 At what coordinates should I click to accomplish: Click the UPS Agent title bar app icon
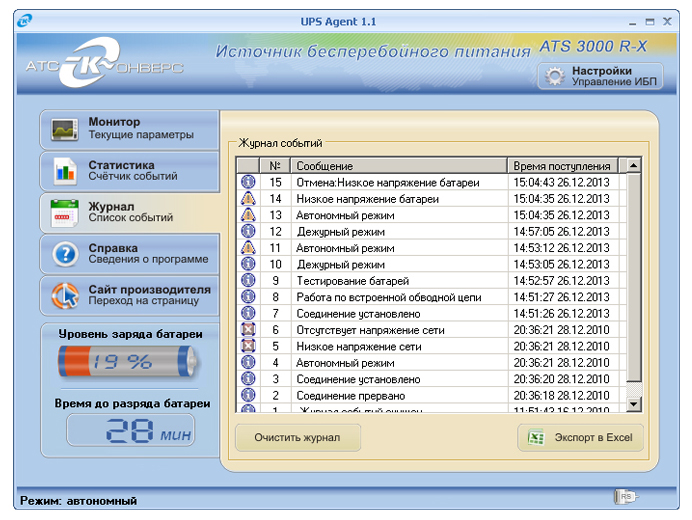pyautogui.click(x=24, y=21)
